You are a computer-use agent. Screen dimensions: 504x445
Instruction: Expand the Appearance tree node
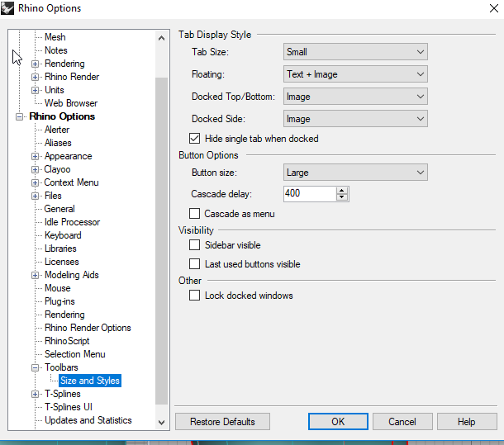pos(35,156)
